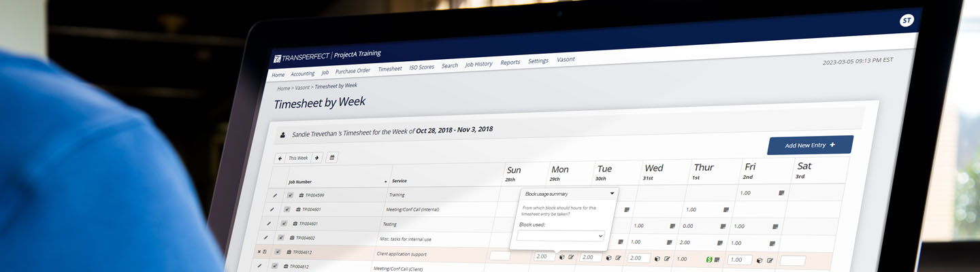Click the cube block icon beside Monday 2.00 field
Screen dimensions: 980x272
pyautogui.click(x=561, y=257)
